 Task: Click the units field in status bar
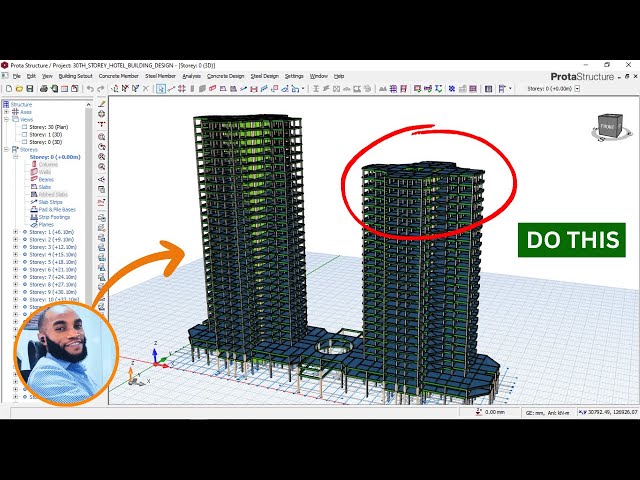pos(547,413)
